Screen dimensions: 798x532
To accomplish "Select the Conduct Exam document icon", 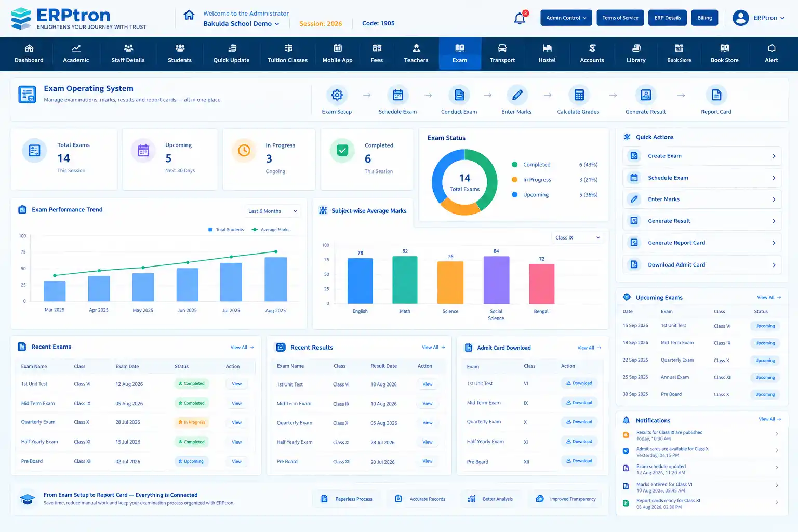I will point(459,95).
